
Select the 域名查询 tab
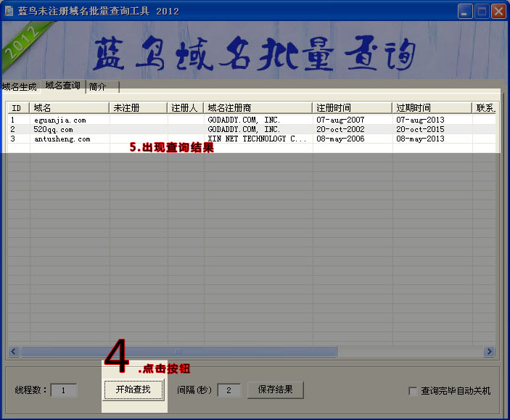pos(62,86)
